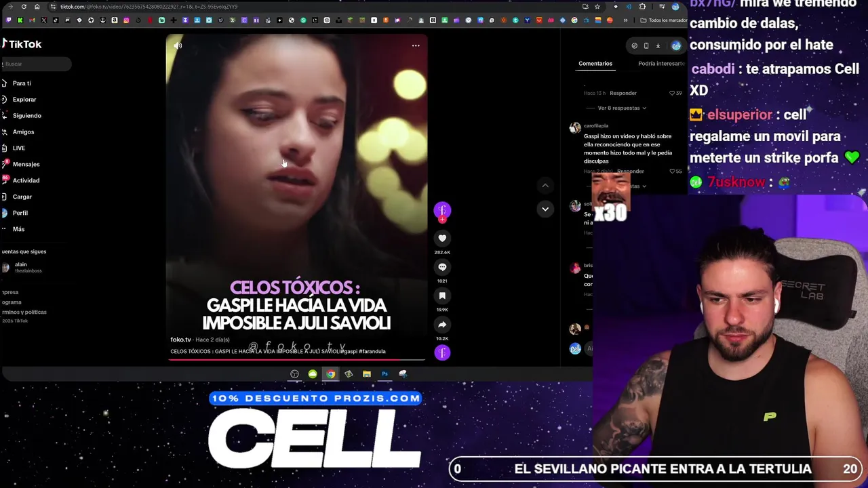The height and width of the screenshot is (488, 868).
Task: Open the foko.tv username link
Action: (180, 340)
